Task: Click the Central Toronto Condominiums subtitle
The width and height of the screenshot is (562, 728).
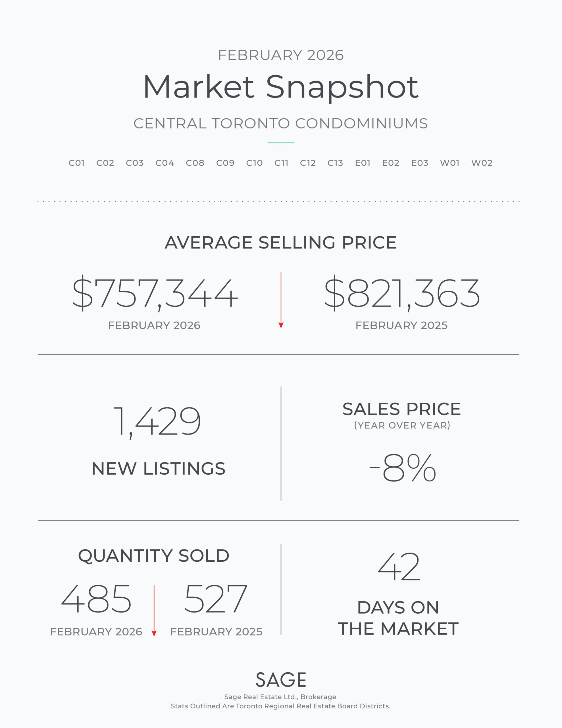Action: 281,123
